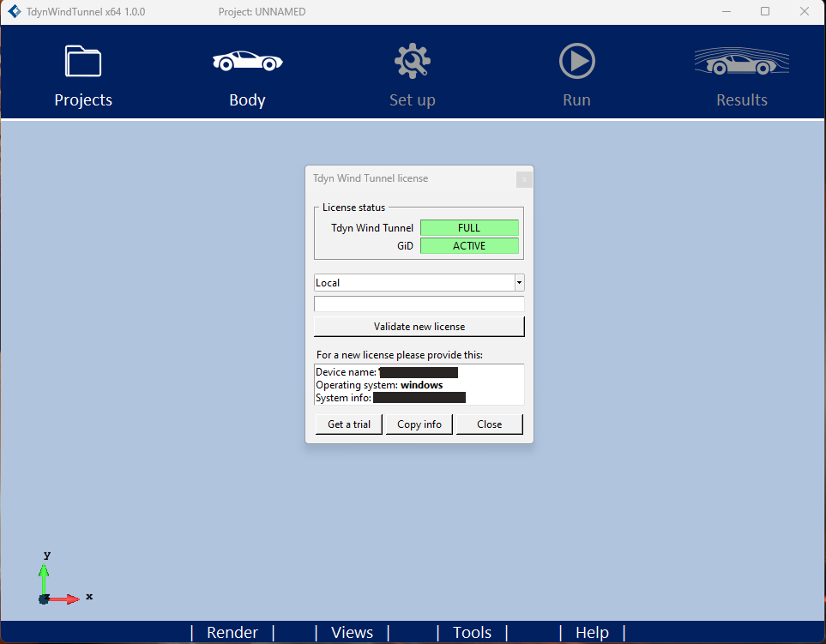Open the Set up gear-wrench icon
The image size is (826, 644).
click(413, 61)
